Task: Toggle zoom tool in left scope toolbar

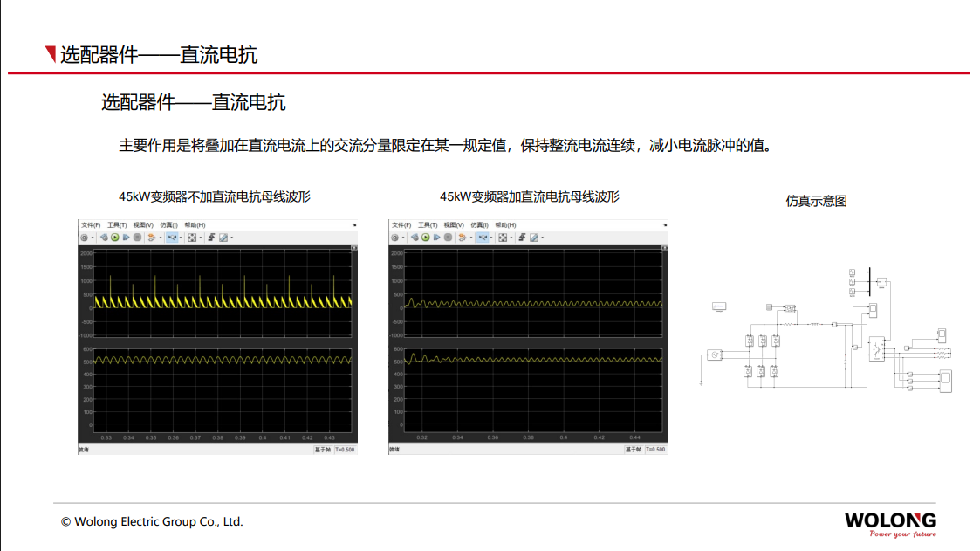Action: pyautogui.click(x=172, y=237)
